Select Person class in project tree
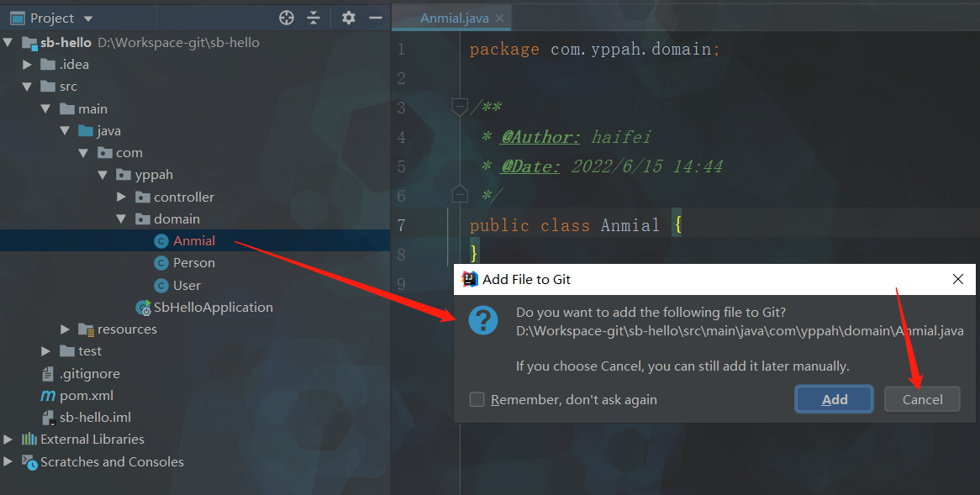This screenshot has width=980, height=495. (193, 263)
